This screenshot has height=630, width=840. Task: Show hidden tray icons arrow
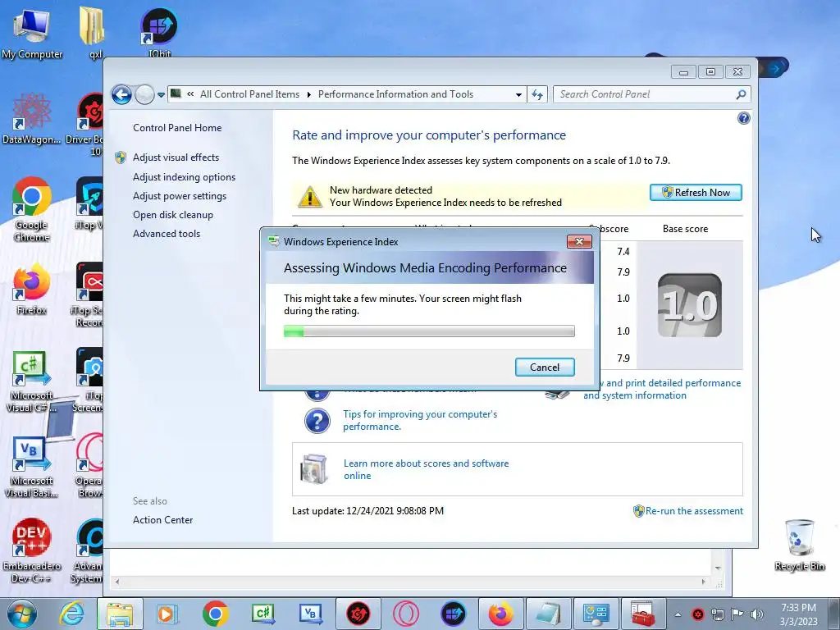678,614
